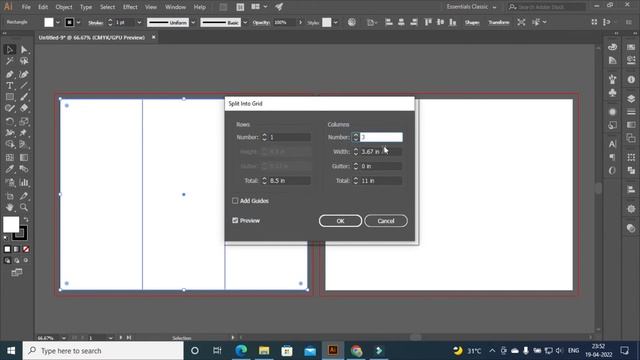The height and width of the screenshot is (360, 640).
Task: Click the Shape link in control bar
Action: coord(472,22)
